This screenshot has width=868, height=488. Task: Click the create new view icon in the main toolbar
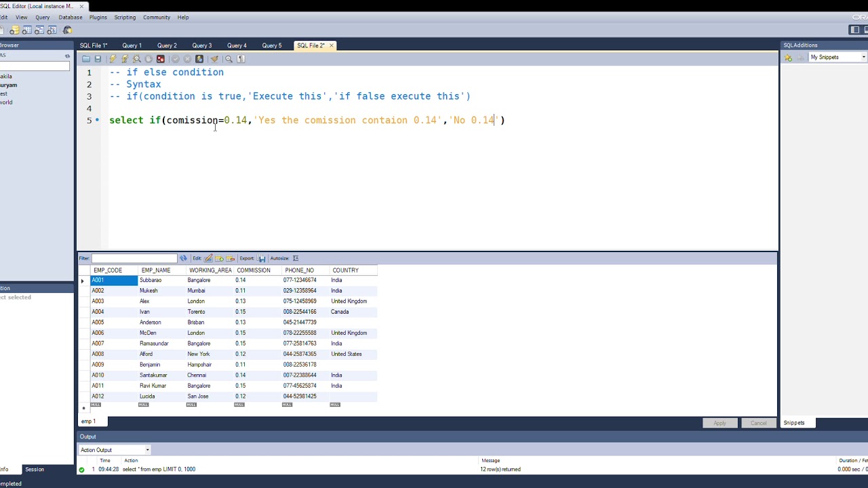(39, 30)
